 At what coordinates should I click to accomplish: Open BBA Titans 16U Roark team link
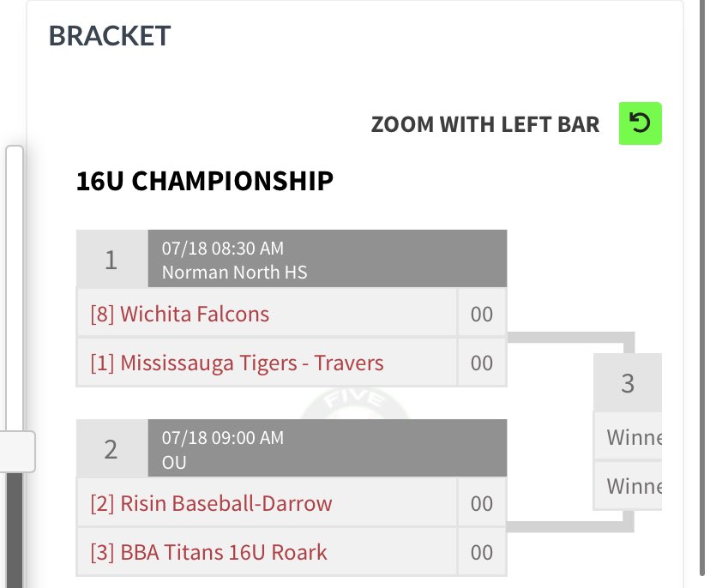pyautogui.click(x=208, y=552)
